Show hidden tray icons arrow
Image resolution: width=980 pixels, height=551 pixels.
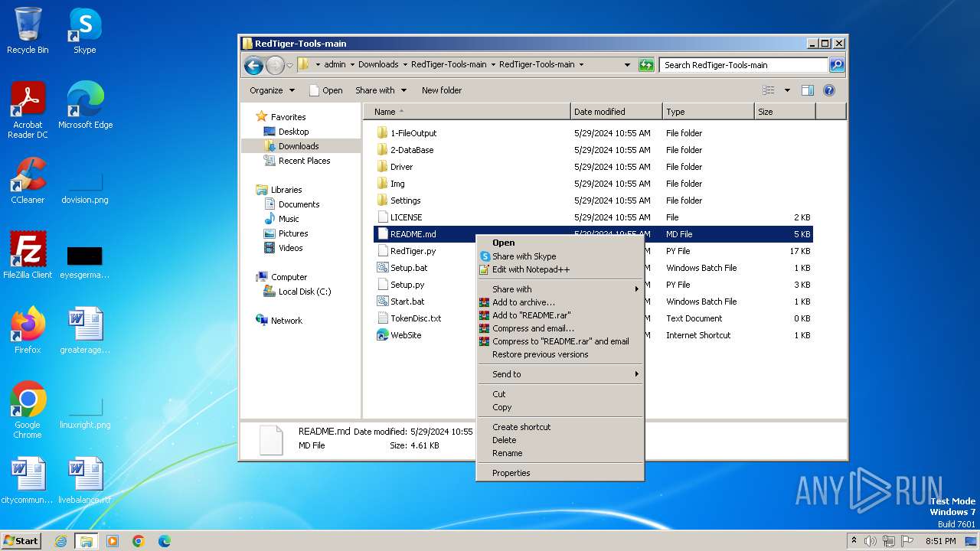coord(854,540)
